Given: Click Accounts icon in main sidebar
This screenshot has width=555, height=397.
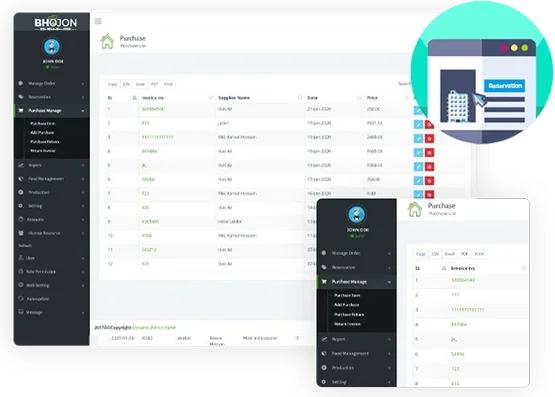Looking at the screenshot, I should [x=21, y=219].
